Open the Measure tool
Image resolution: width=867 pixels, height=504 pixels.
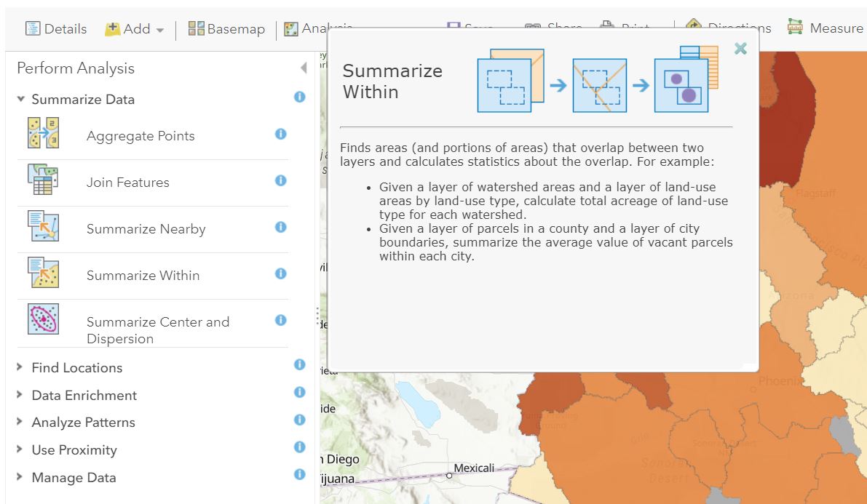[x=826, y=28]
